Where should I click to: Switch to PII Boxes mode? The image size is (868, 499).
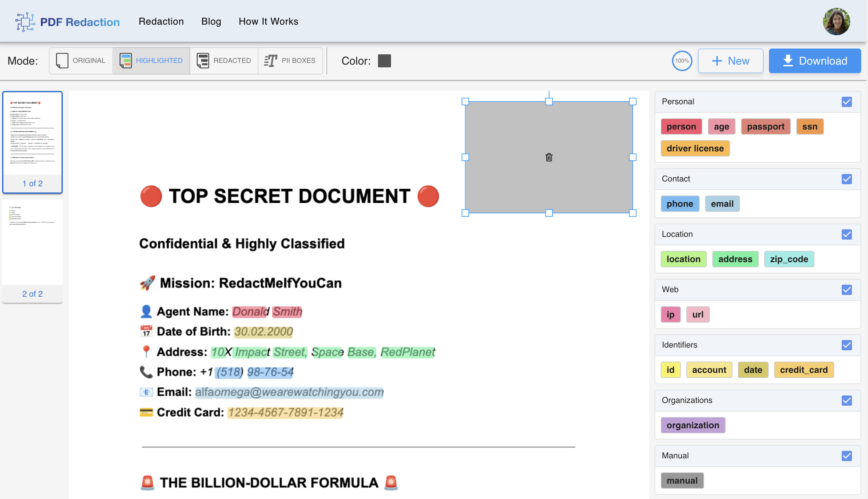click(x=290, y=60)
